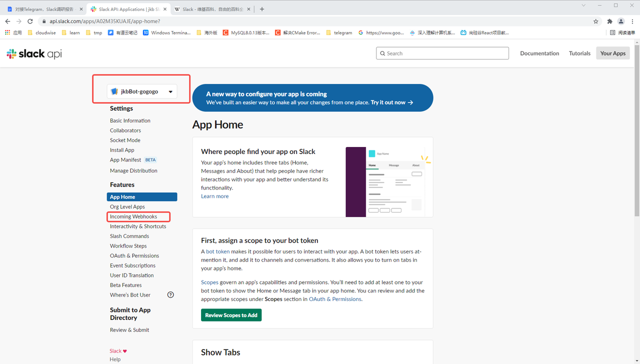Open browser extensions puzzle icon

point(609,21)
